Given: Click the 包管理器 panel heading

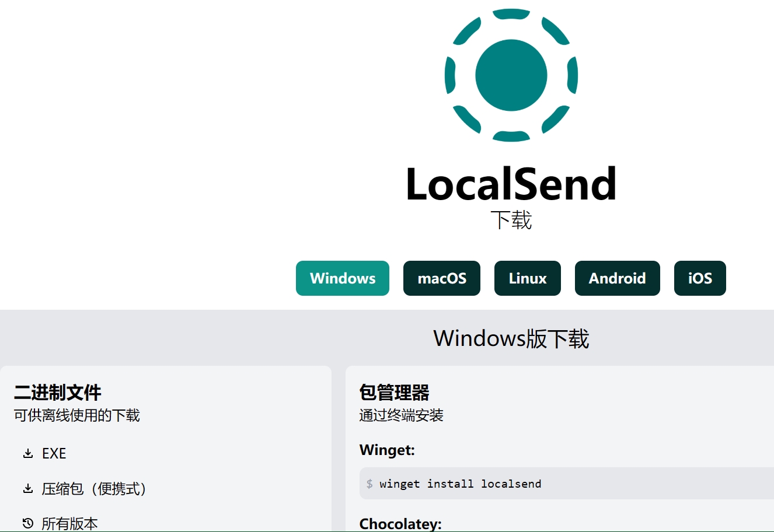Looking at the screenshot, I should [x=395, y=393].
